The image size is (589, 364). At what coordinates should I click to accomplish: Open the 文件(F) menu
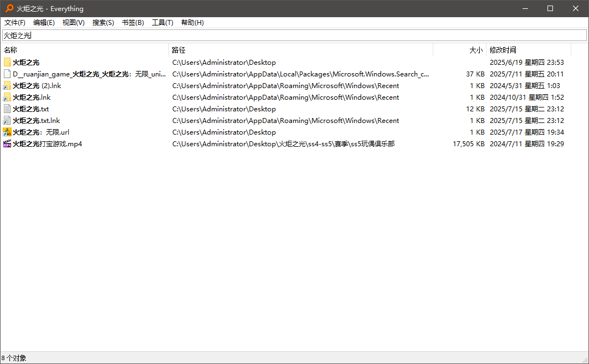pyautogui.click(x=15, y=23)
